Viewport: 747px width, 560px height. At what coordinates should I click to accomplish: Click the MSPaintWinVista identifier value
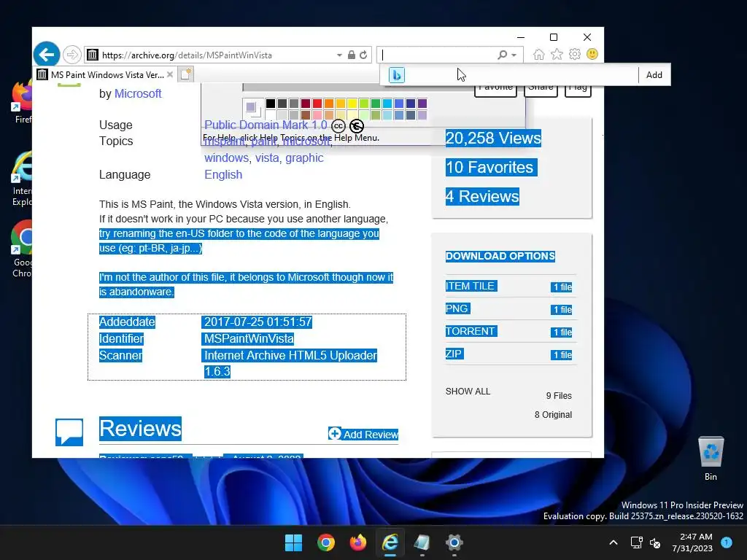click(249, 338)
